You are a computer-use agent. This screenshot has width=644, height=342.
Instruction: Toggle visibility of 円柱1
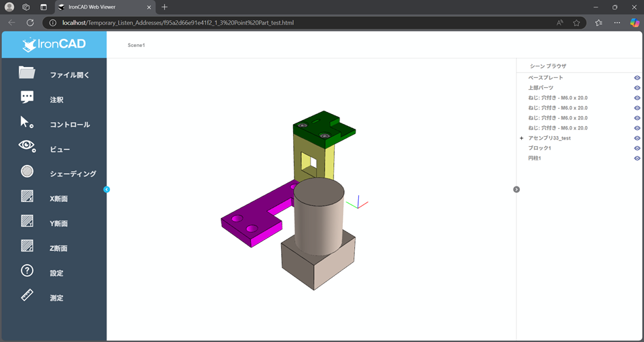coord(637,158)
